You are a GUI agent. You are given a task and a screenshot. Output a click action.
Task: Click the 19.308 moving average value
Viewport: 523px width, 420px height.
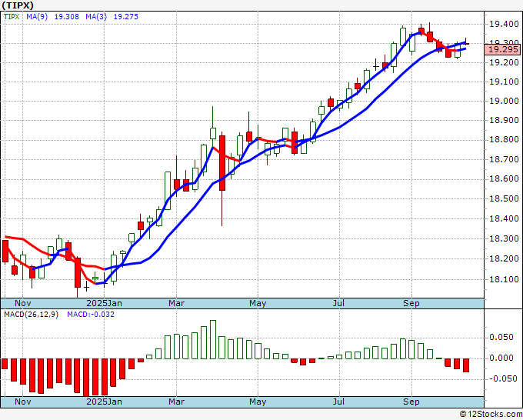67,17
